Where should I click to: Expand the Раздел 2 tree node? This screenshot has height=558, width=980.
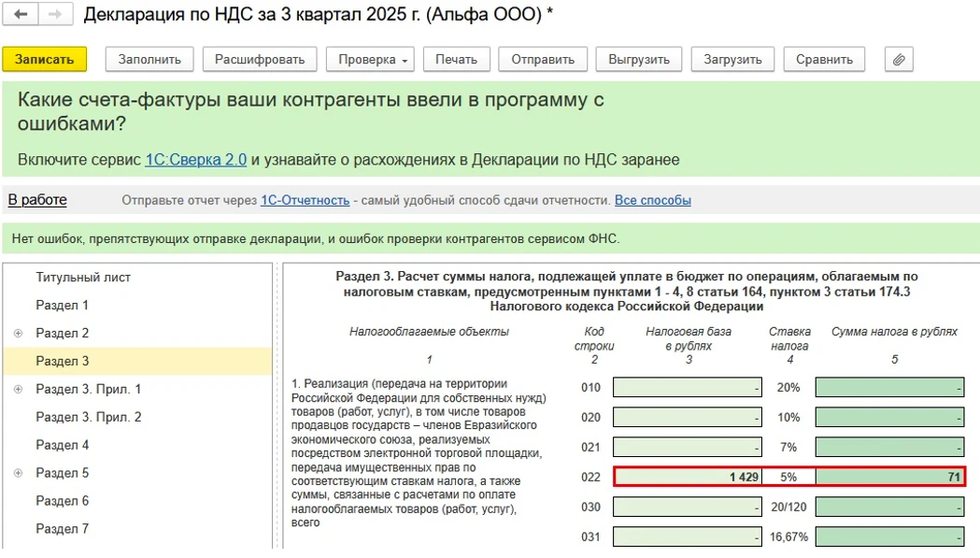18,334
